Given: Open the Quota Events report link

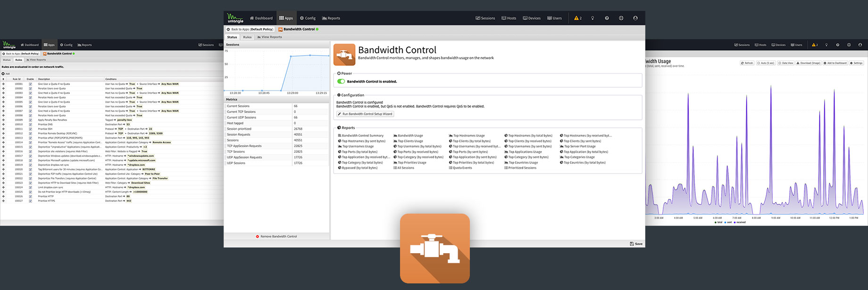Looking at the screenshot, I should (x=460, y=168).
